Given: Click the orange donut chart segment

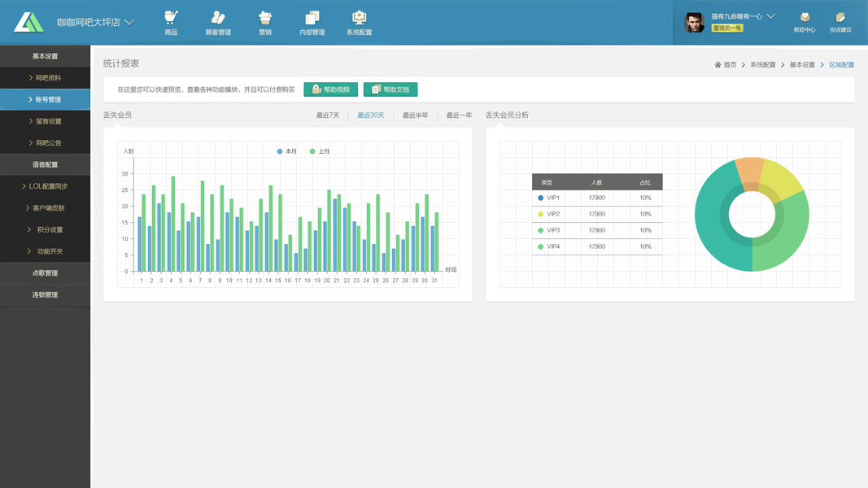Looking at the screenshot, I should click(x=750, y=173).
